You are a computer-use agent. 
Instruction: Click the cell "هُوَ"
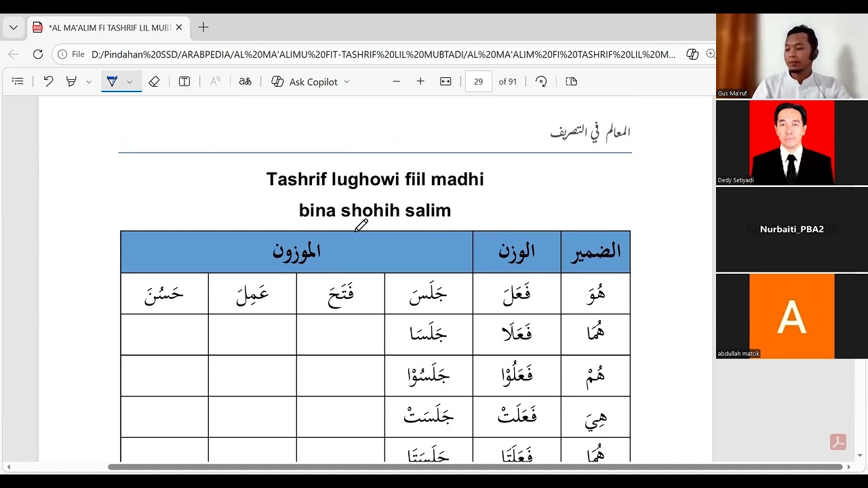[x=595, y=293]
